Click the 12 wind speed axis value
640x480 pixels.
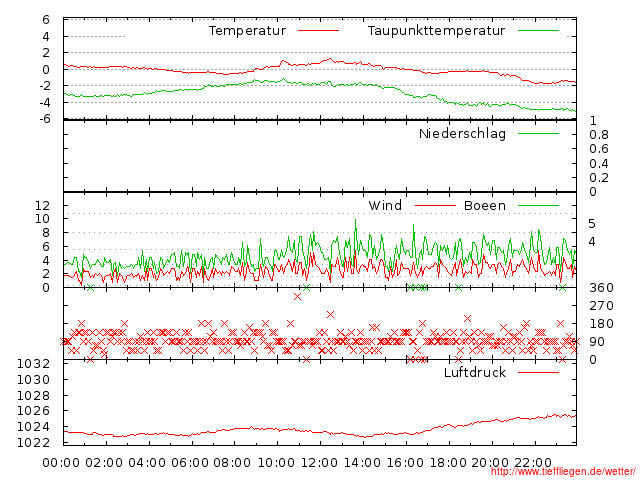tap(42, 206)
